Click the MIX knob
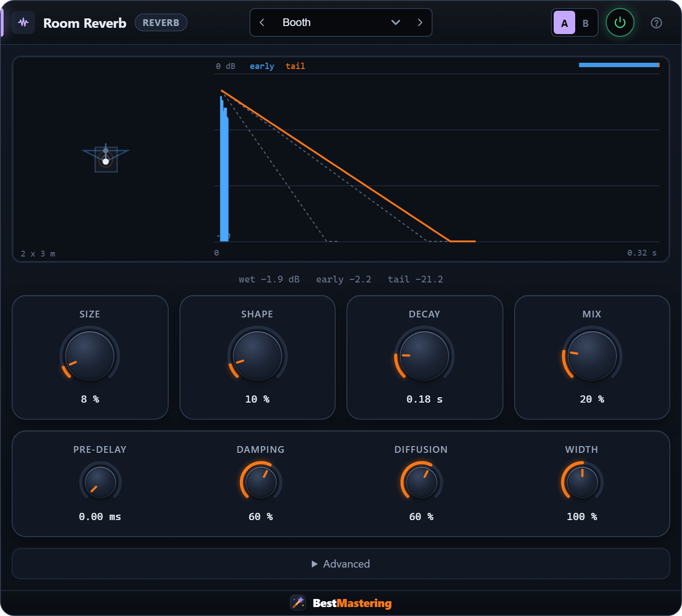The width and height of the screenshot is (682, 616). coord(592,356)
